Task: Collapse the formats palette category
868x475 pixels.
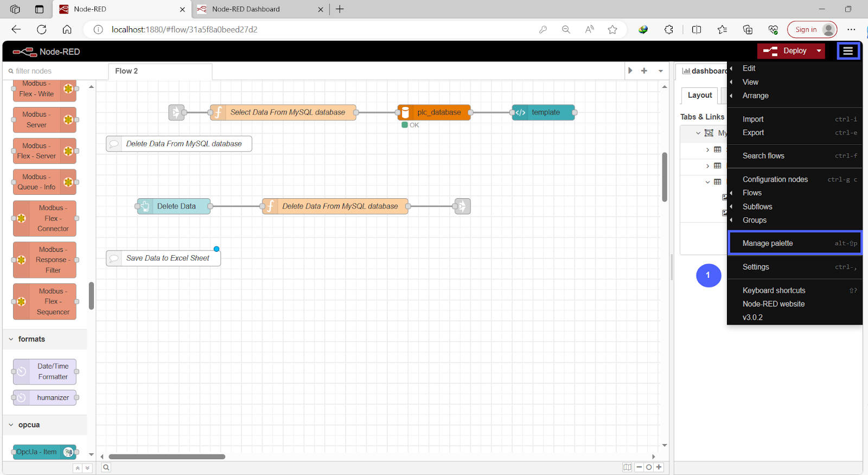Action: pyautogui.click(x=44, y=339)
